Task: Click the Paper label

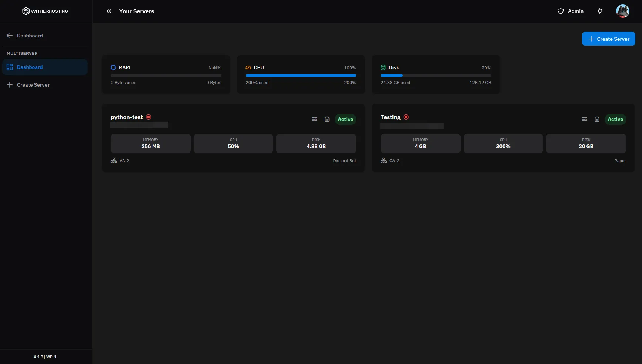Action: point(620,161)
